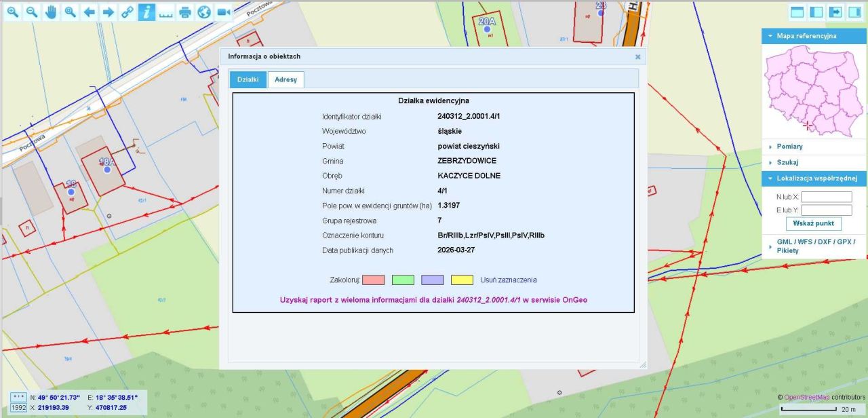
Task: Switch to the Adresy tab
Action: [x=285, y=80]
